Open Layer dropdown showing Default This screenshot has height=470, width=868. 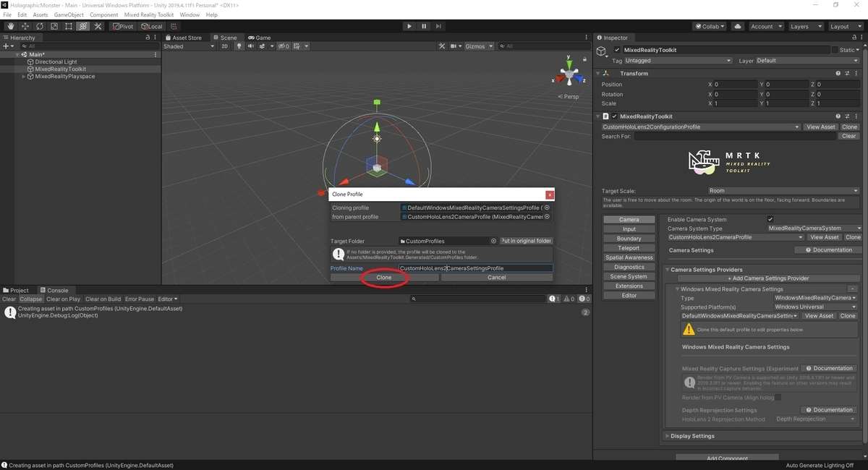[x=808, y=61]
